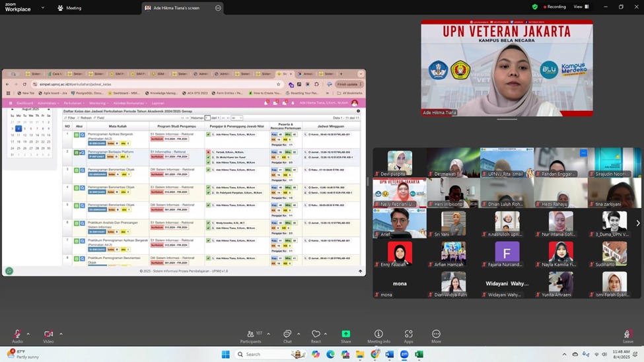Open React emoji picker
Screen dimensions: 644x362
point(316,335)
